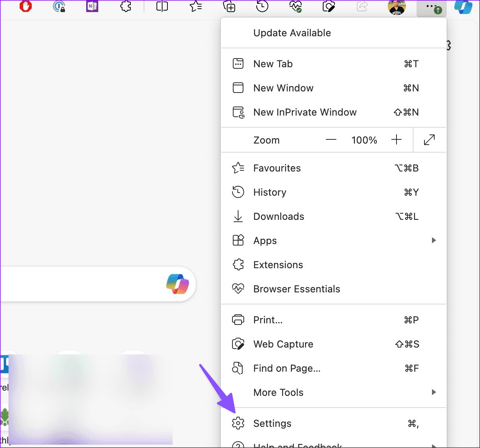Click Copilot icon in search box
Image resolution: width=480 pixels, height=448 pixels.
click(178, 284)
